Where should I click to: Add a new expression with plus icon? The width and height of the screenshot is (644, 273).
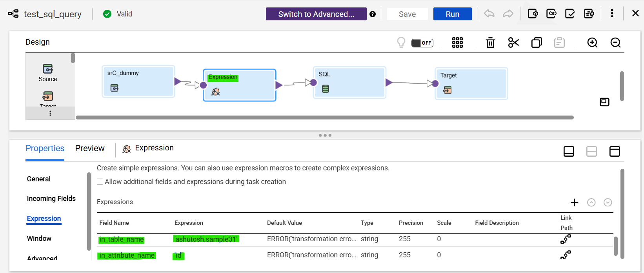(x=575, y=202)
